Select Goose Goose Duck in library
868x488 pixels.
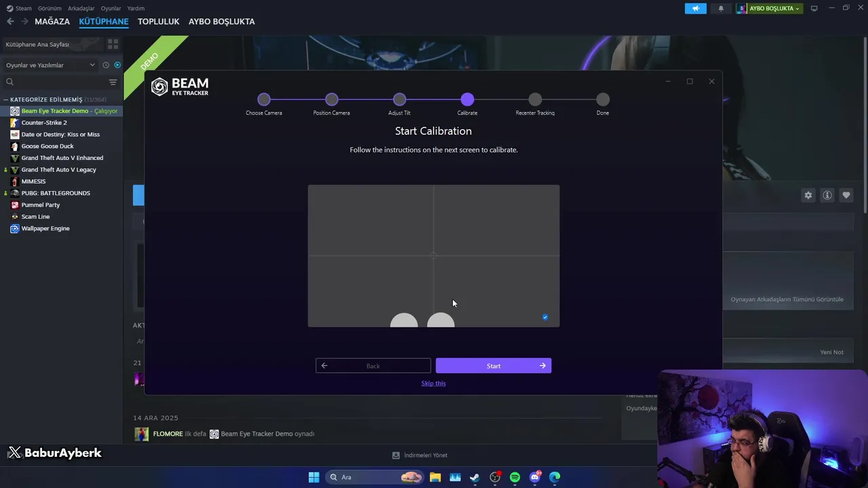point(47,146)
